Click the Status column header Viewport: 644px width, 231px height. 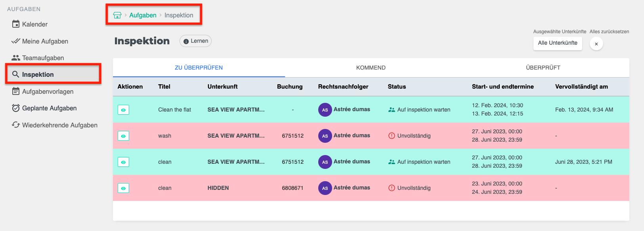click(x=397, y=87)
